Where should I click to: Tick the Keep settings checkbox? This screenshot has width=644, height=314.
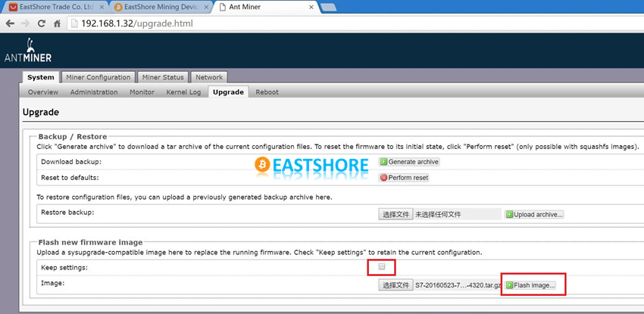pos(382,267)
